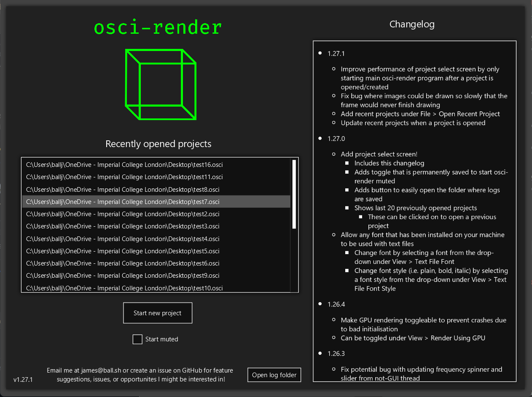The width and height of the screenshot is (532, 397).
Task: Open recent project test5.osci
Action: 123,251
